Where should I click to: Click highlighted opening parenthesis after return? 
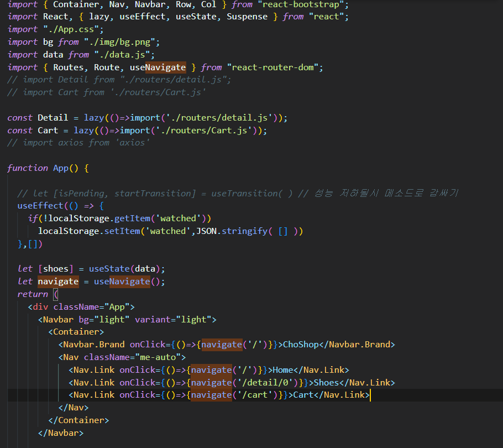[x=56, y=294]
